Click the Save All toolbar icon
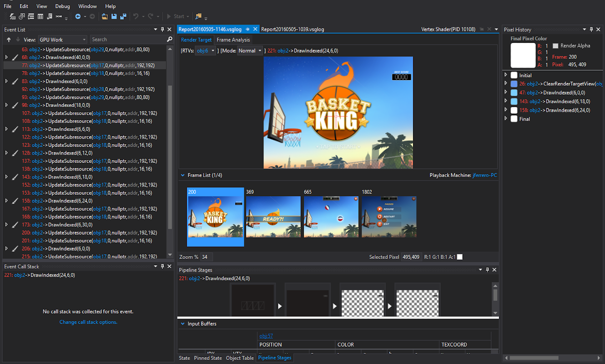 (123, 16)
